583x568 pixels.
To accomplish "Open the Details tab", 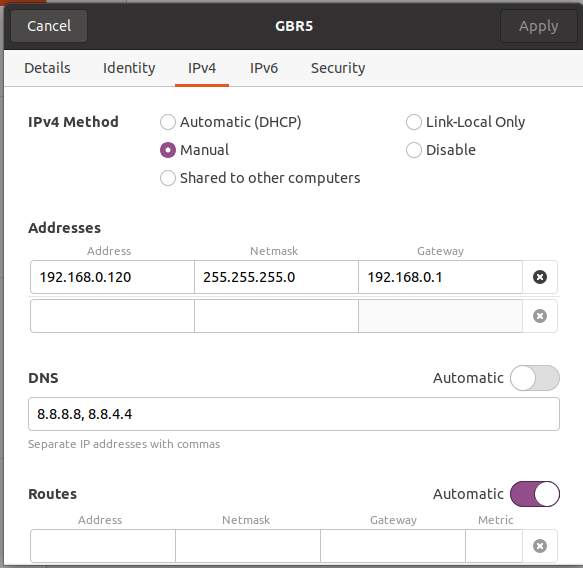I will pyautogui.click(x=47, y=68).
